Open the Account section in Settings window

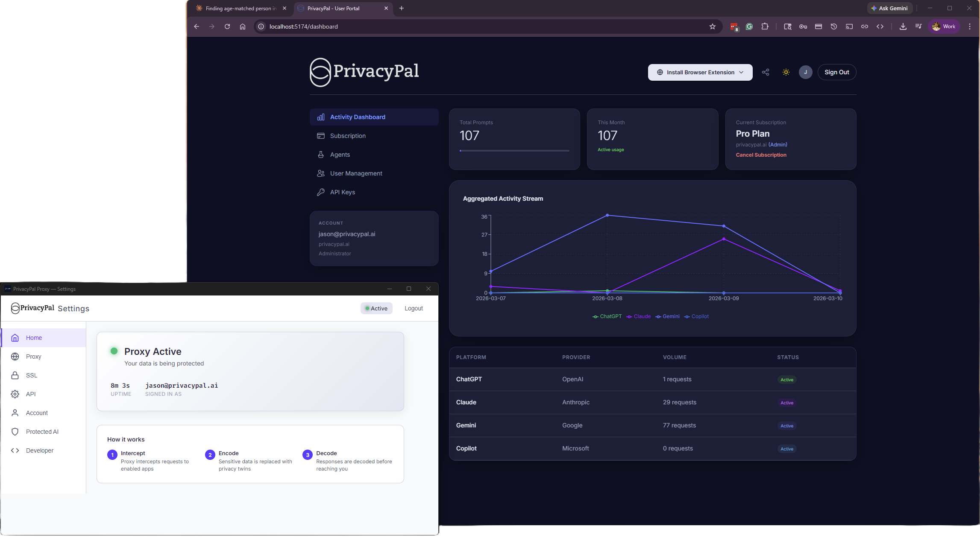click(x=44, y=413)
